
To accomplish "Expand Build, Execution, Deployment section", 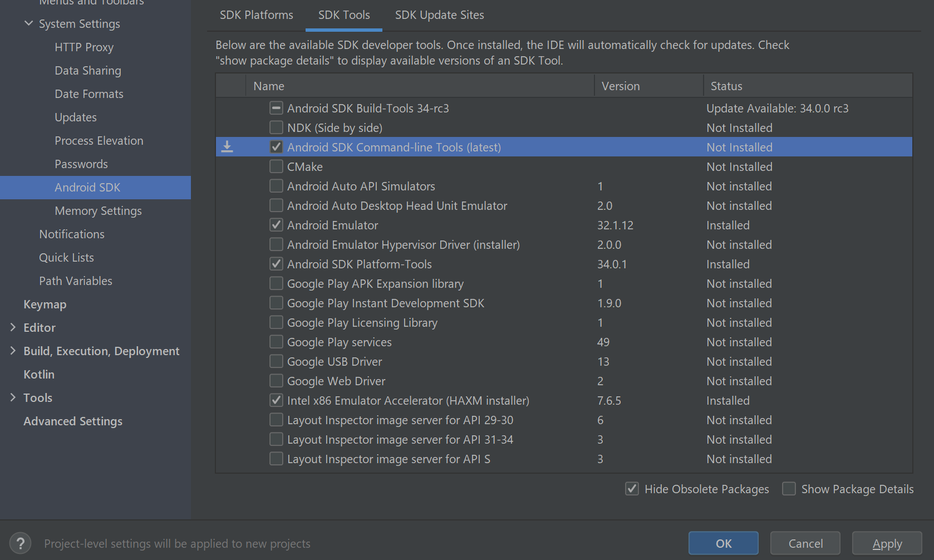I will point(13,351).
